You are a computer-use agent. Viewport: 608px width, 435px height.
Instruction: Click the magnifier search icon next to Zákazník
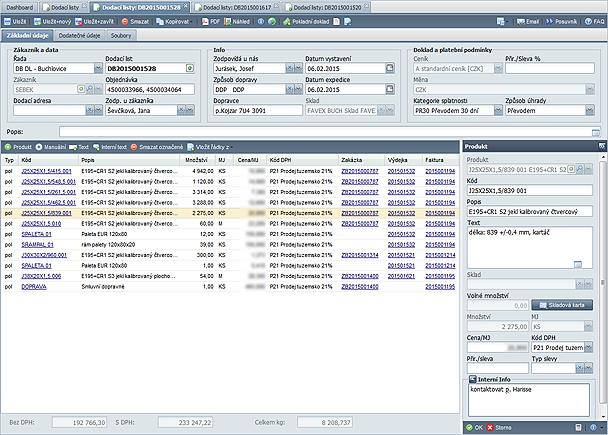point(90,89)
